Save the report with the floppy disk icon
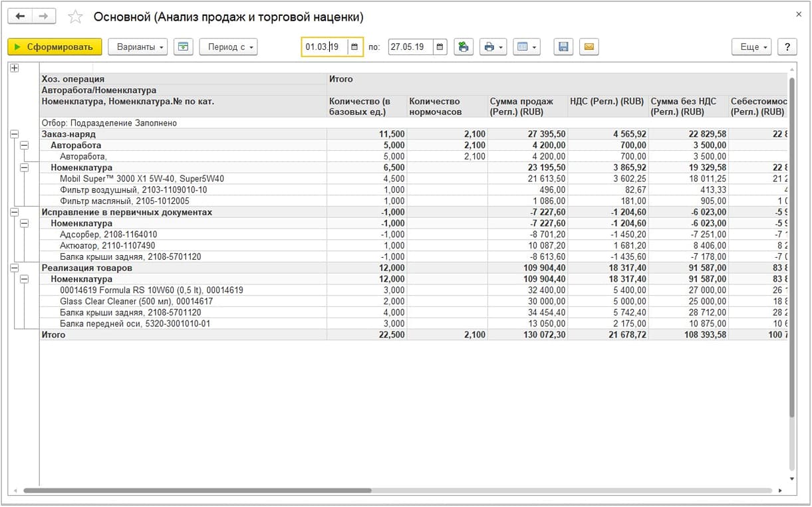This screenshot has height=507, width=812. [x=563, y=47]
